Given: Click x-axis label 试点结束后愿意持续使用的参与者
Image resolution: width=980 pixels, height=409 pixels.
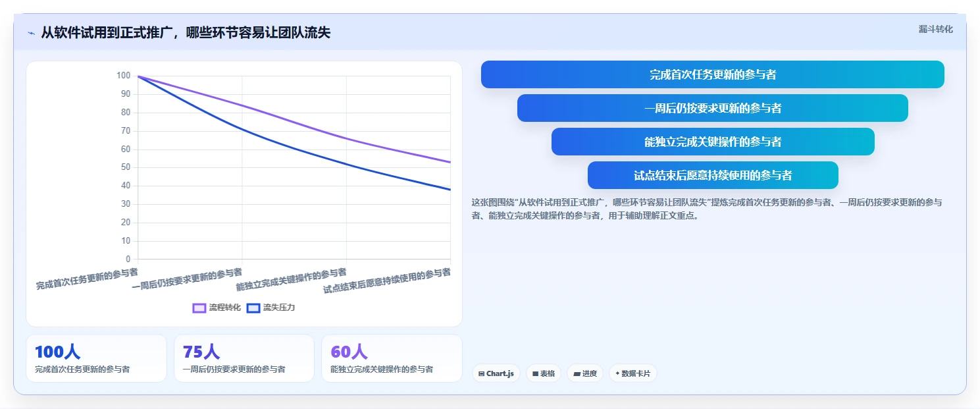Looking at the screenshot, I should click(x=387, y=281).
